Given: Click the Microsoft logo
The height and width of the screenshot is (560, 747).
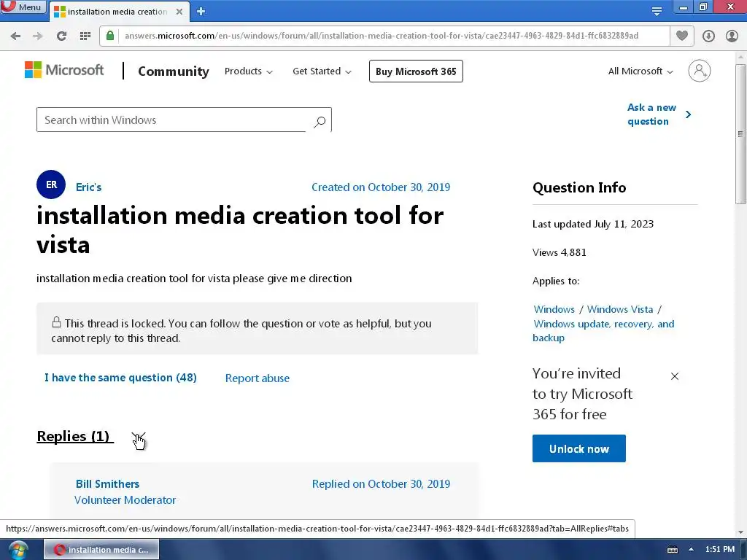Looking at the screenshot, I should coord(64,71).
